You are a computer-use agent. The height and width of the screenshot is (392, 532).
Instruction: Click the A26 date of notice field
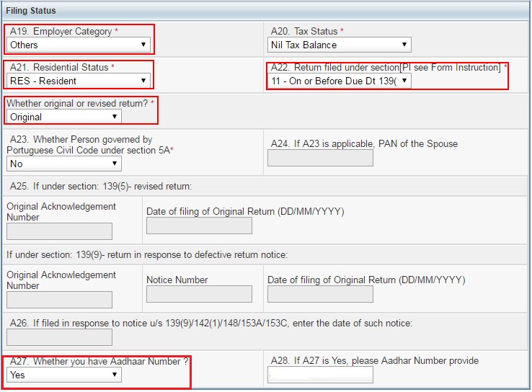click(59, 337)
